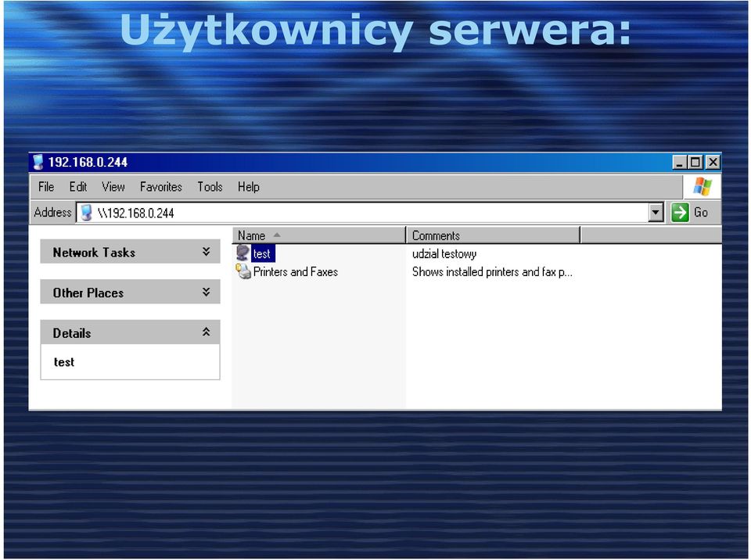Open the Tools menu
Screen dimensions: 751x560
tap(210, 187)
